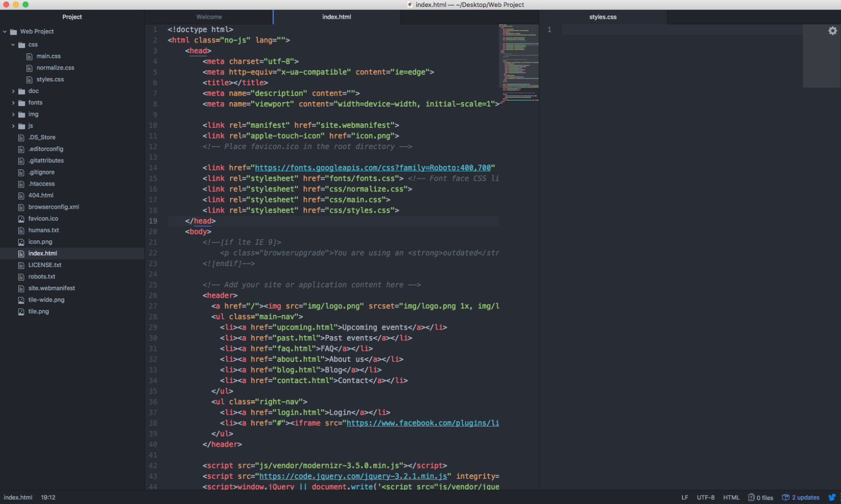Open the HTML grammar selector in status bar
This screenshot has height=504, width=841.
tap(731, 497)
